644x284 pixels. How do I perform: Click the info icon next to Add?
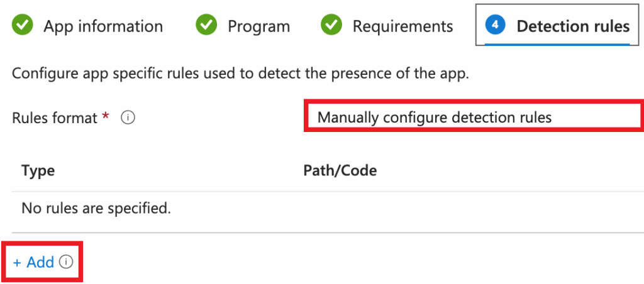click(x=66, y=262)
